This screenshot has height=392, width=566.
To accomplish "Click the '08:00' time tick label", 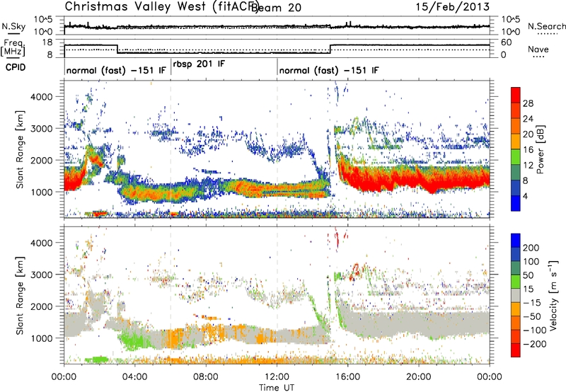I will [x=206, y=377].
